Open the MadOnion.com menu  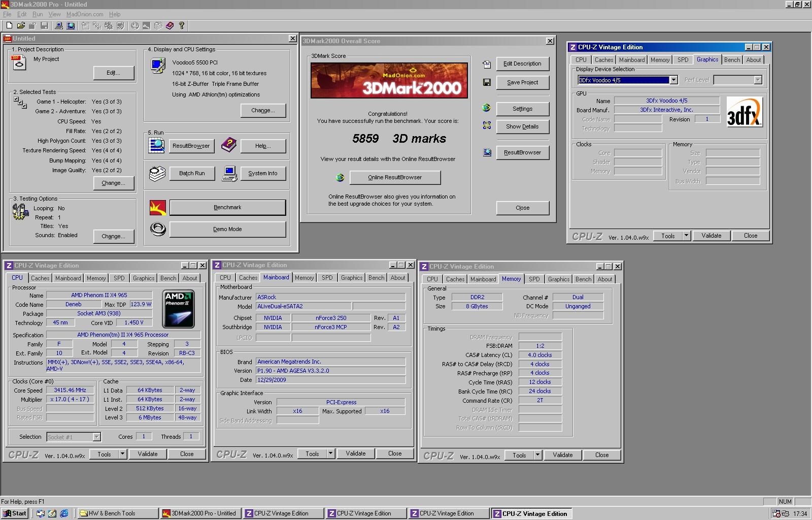pyautogui.click(x=85, y=14)
